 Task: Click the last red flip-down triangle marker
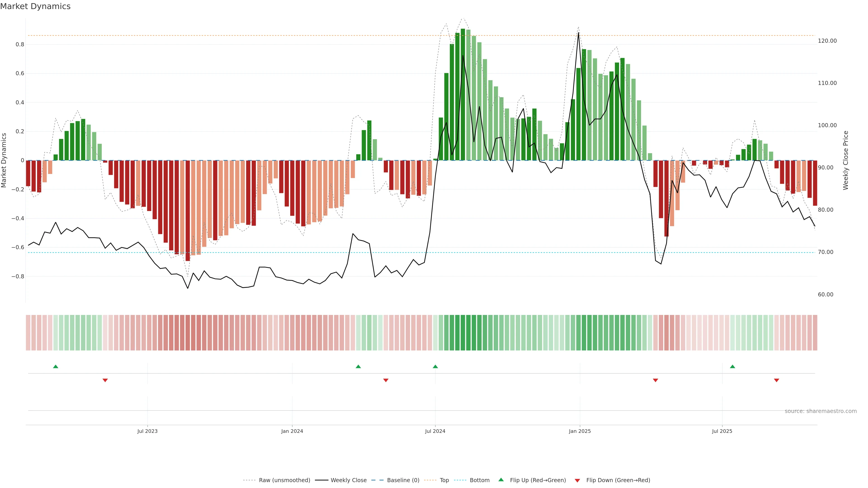click(777, 380)
